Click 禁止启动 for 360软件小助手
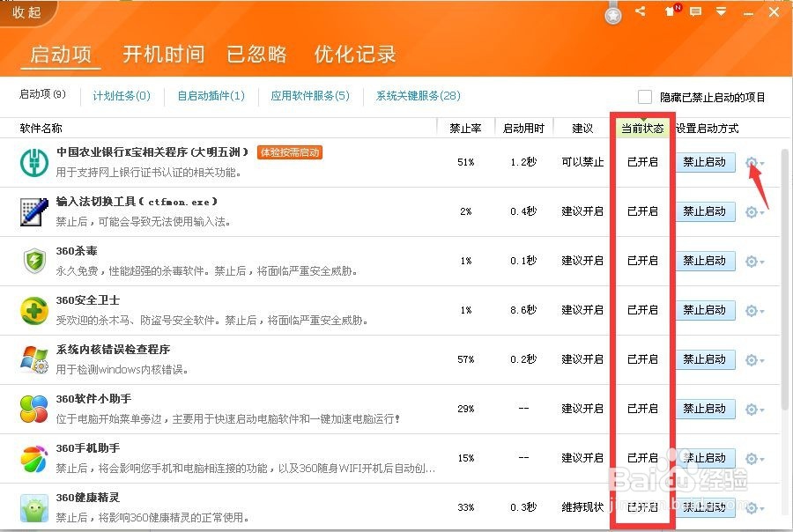This screenshot has height=532, width=793. pos(705,409)
